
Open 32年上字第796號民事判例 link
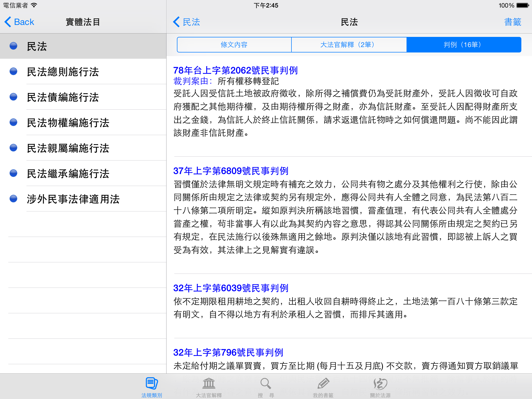point(228,353)
